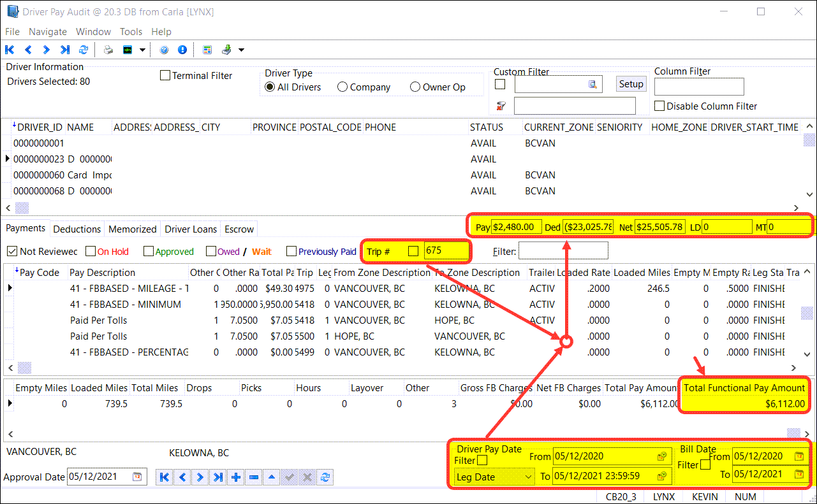Viewport: 817px width, 504px height.
Task: Open help question mark icon
Action: [x=164, y=50]
